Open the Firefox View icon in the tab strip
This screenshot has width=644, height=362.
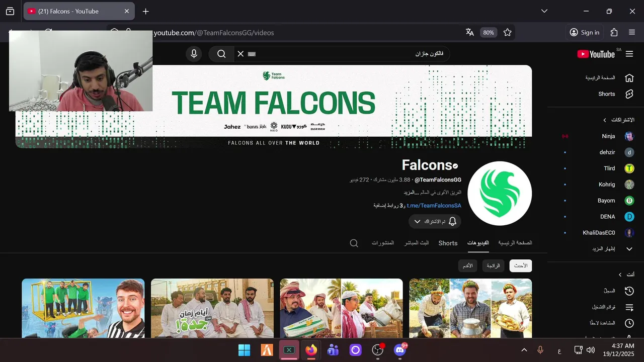click(10, 11)
